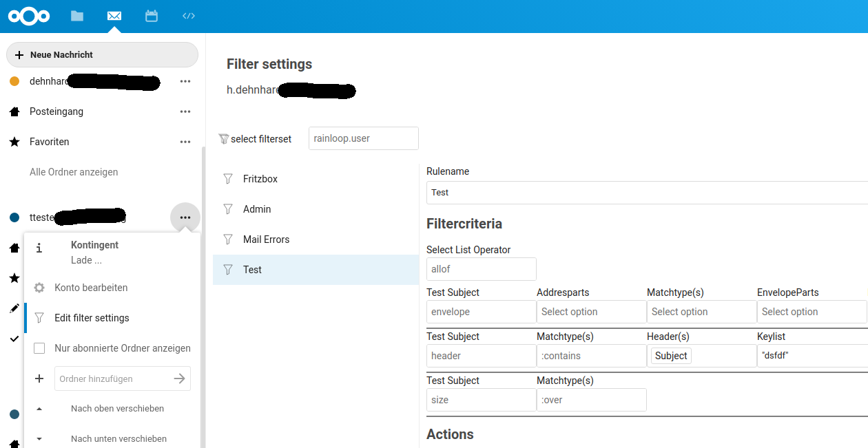
Task: Open the dehnhar account three-dot menu
Action: (185, 81)
